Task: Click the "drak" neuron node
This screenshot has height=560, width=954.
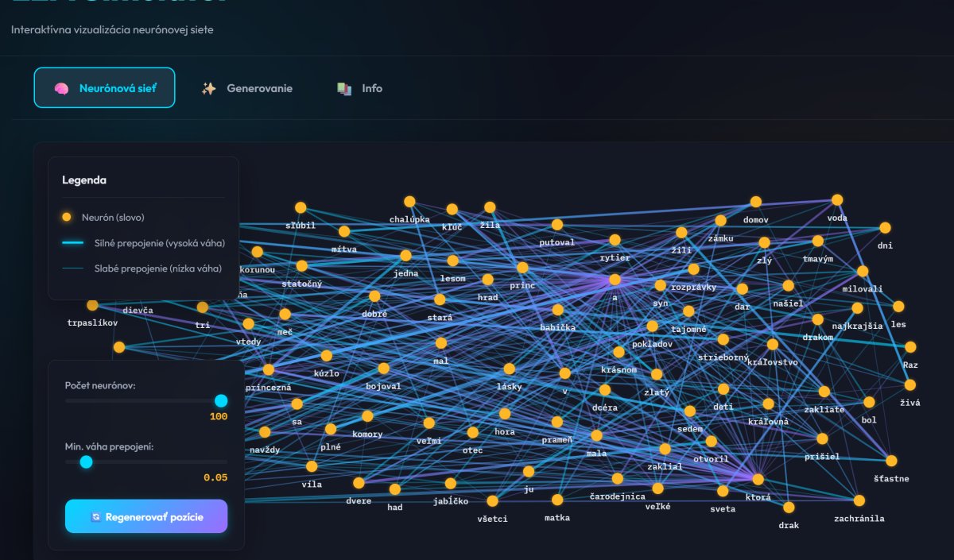Action: (x=789, y=508)
